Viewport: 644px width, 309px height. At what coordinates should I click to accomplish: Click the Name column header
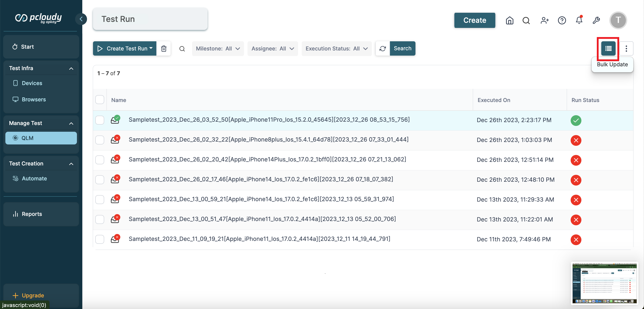click(x=119, y=100)
